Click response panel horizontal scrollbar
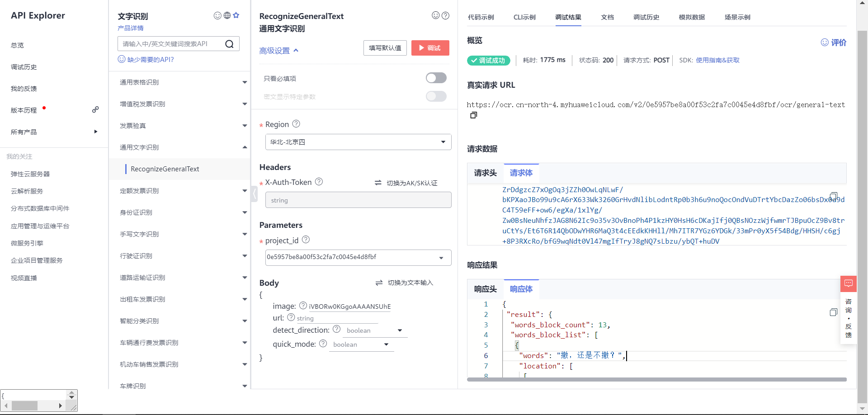Viewport: 868px width, 415px height. click(x=656, y=380)
